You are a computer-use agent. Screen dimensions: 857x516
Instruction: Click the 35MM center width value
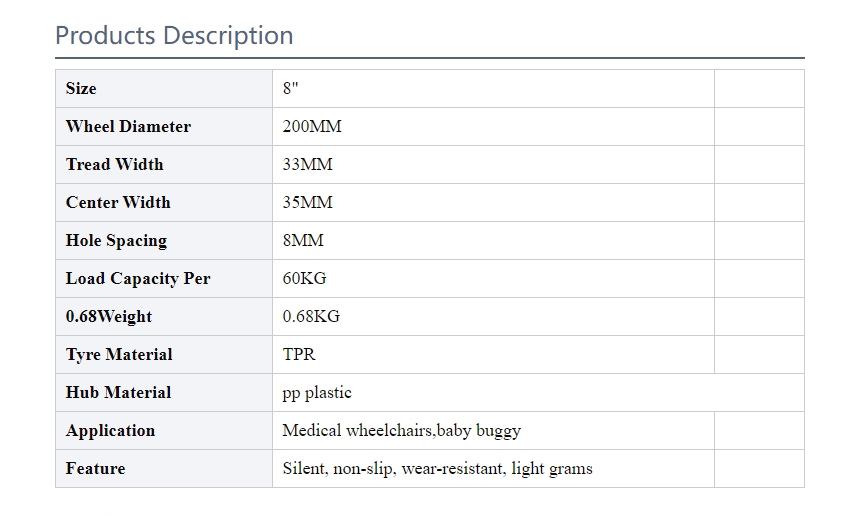(307, 202)
